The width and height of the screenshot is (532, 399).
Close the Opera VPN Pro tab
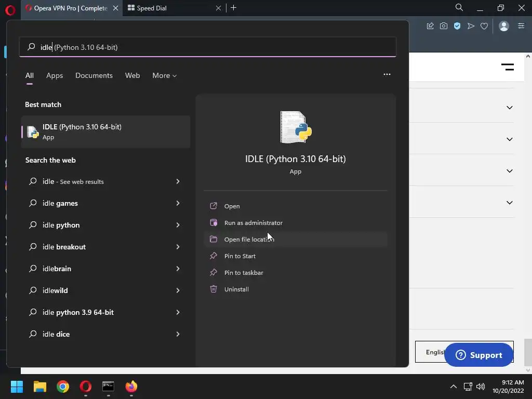click(x=116, y=8)
